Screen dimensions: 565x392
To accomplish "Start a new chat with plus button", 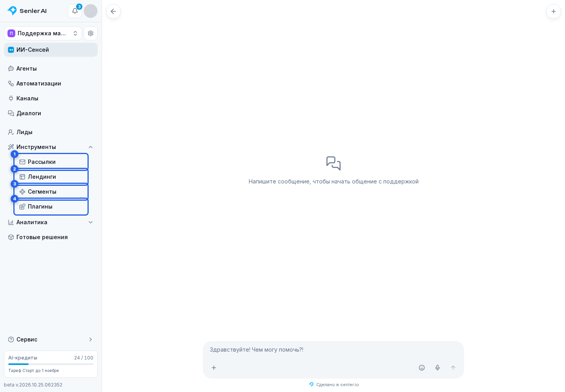I will click(554, 11).
